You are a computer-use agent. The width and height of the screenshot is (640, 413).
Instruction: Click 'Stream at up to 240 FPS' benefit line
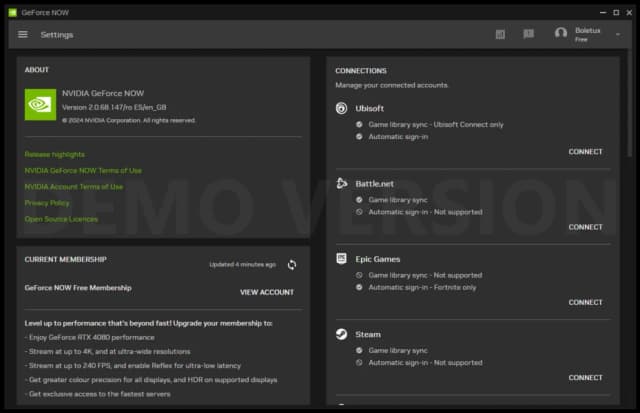133,366
